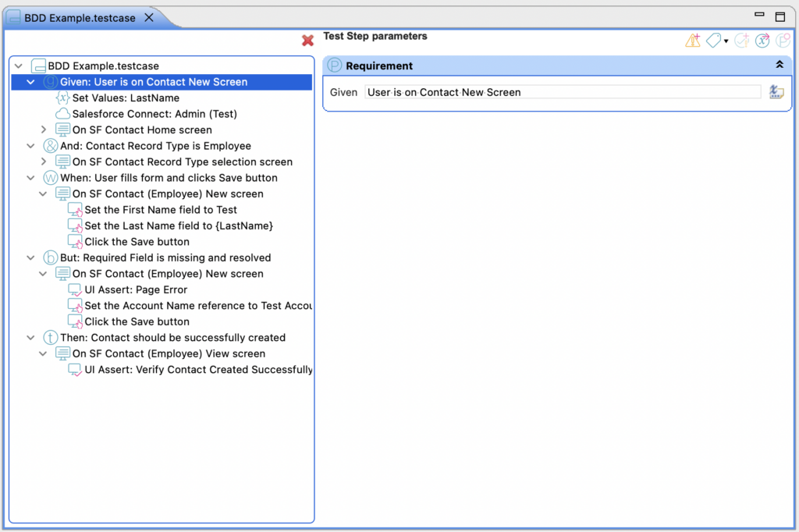Click the red delete step icon

(307, 40)
